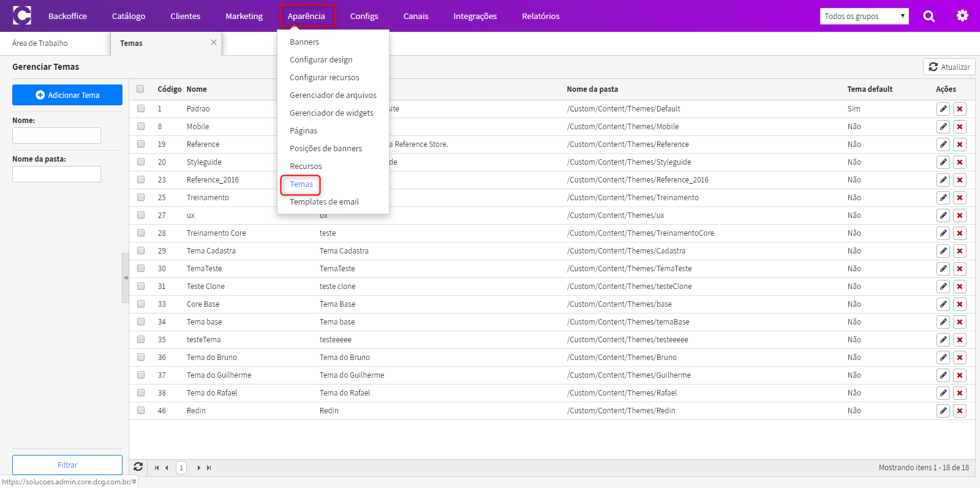Focus the Nome da pasta input
980x488 pixels.
pos(56,174)
